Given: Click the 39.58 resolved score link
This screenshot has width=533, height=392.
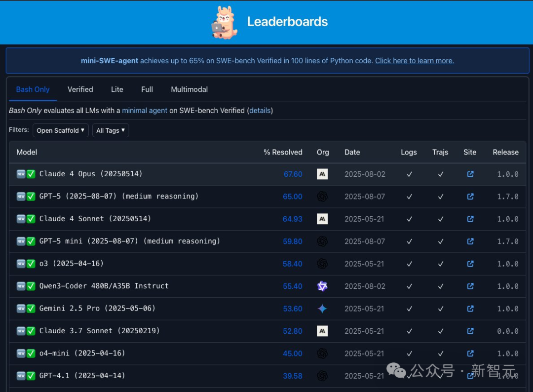Looking at the screenshot, I should [292, 376].
